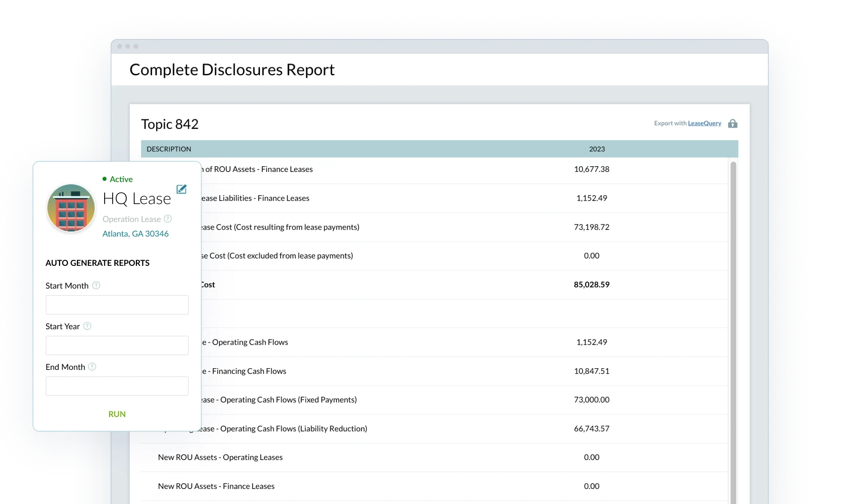Click the HQ Lease building avatar
Screen dimensions: 846x504
point(71,208)
